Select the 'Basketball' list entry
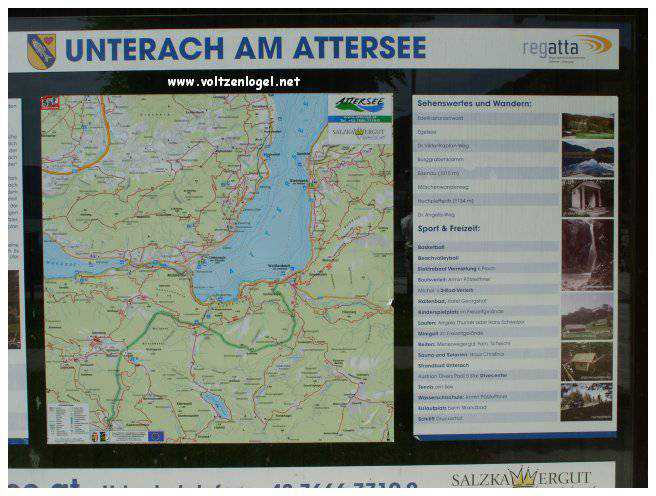The height and width of the screenshot is (496, 656). coord(436,245)
